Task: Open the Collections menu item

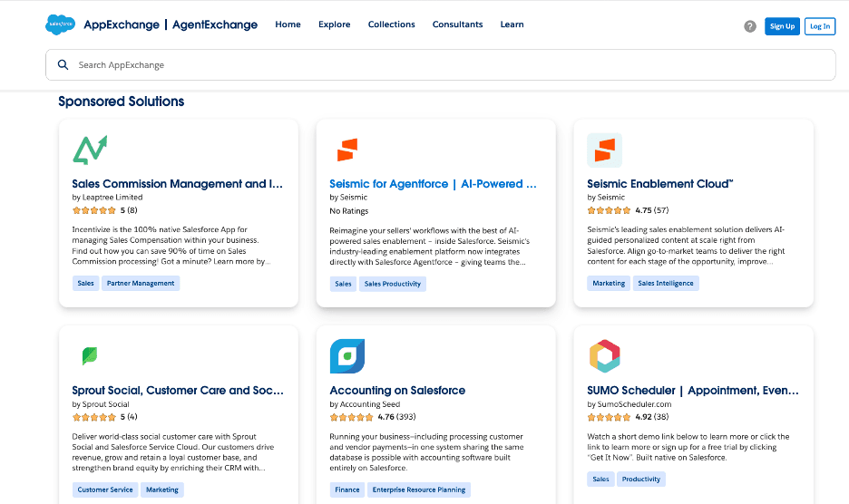Action: [x=391, y=24]
